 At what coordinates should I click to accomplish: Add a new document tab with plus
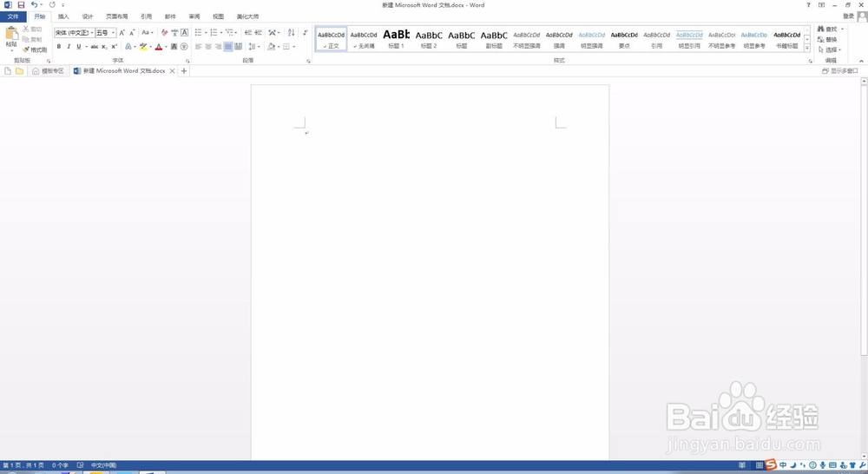(x=184, y=71)
